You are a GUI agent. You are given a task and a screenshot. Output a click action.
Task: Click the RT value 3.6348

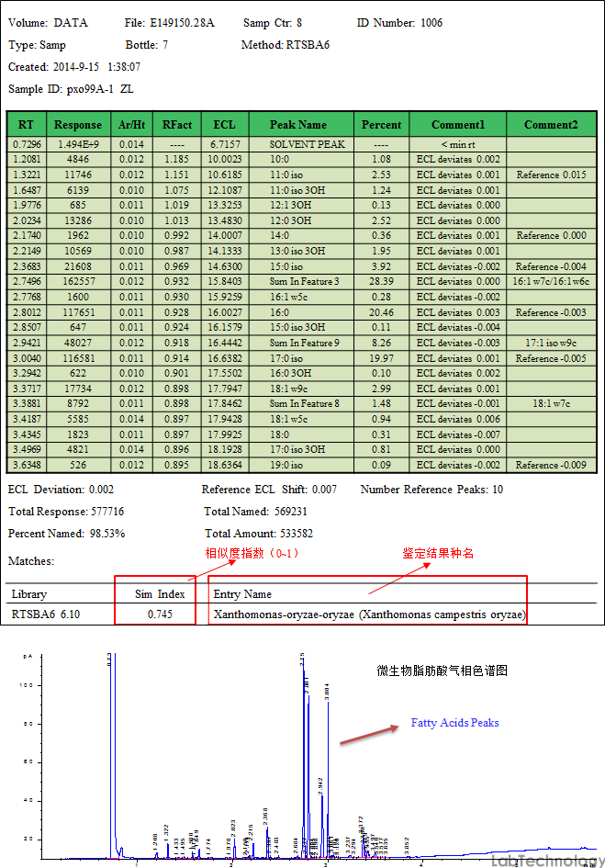tap(28, 465)
